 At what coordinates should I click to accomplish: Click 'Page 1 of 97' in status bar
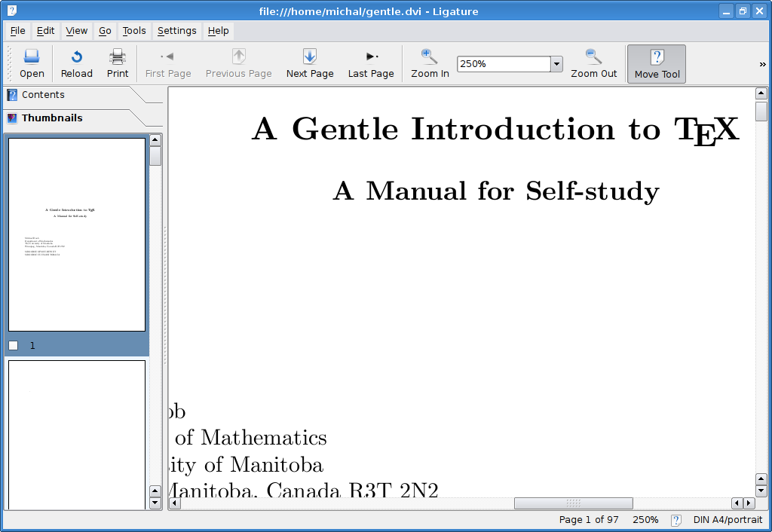pos(588,520)
